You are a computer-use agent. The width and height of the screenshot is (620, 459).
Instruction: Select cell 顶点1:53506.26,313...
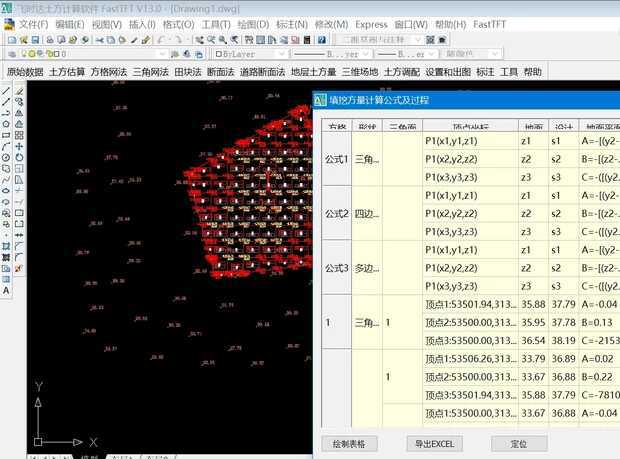[471, 359]
